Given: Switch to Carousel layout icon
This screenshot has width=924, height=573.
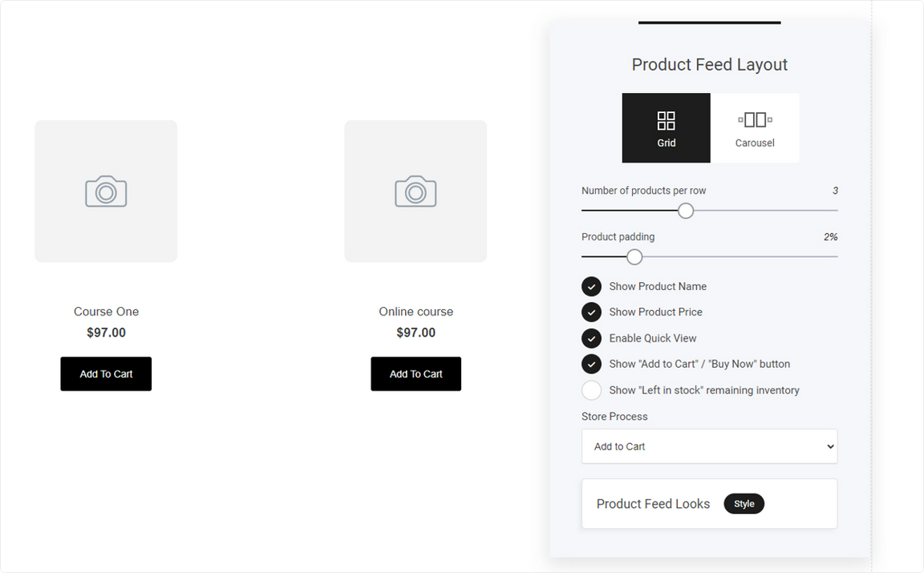Looking at the screenshot, I should point(755,119).
